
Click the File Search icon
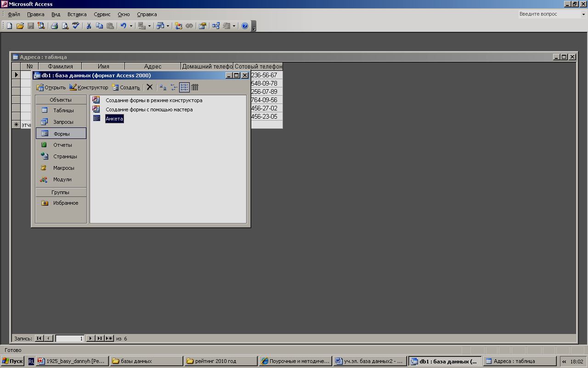[x=41, y=26]
